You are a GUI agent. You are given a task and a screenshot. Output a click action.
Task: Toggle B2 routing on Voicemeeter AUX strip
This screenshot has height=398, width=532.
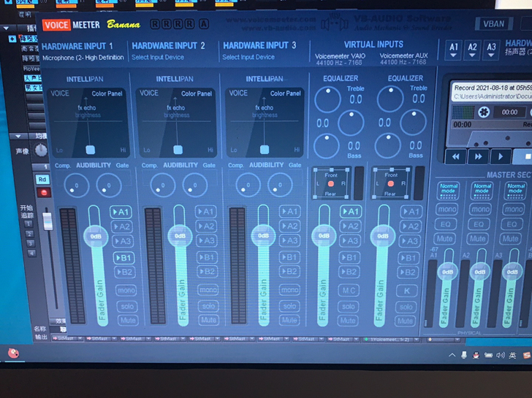(408, 272)
